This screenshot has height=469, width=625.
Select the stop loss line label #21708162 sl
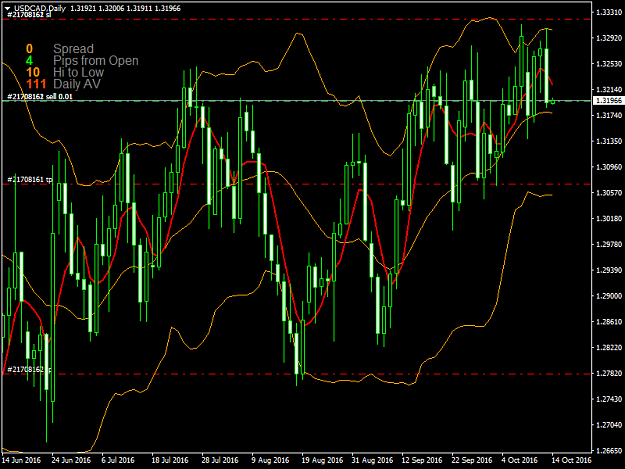pyautogui.click(x=29, y=15)
